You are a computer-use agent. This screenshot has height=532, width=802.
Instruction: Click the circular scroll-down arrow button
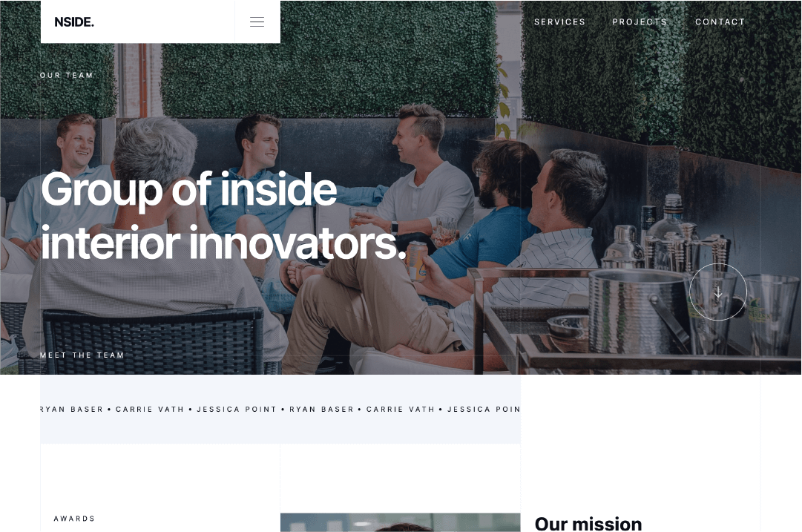(717, 292)
